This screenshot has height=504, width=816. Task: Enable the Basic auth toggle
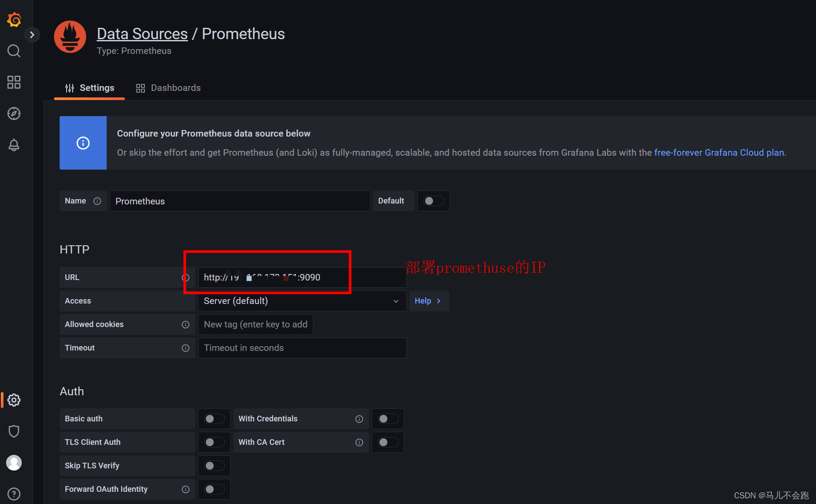[x=215, y=419]
